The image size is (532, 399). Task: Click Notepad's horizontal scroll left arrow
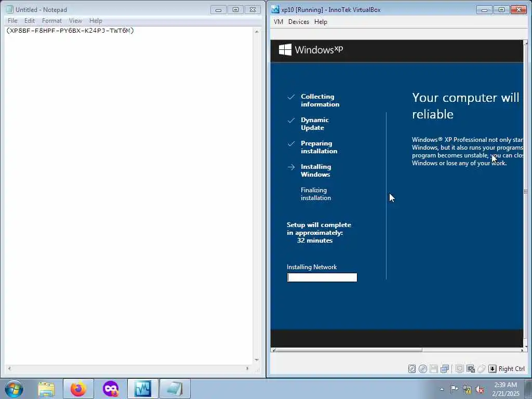tap(9, 368)
